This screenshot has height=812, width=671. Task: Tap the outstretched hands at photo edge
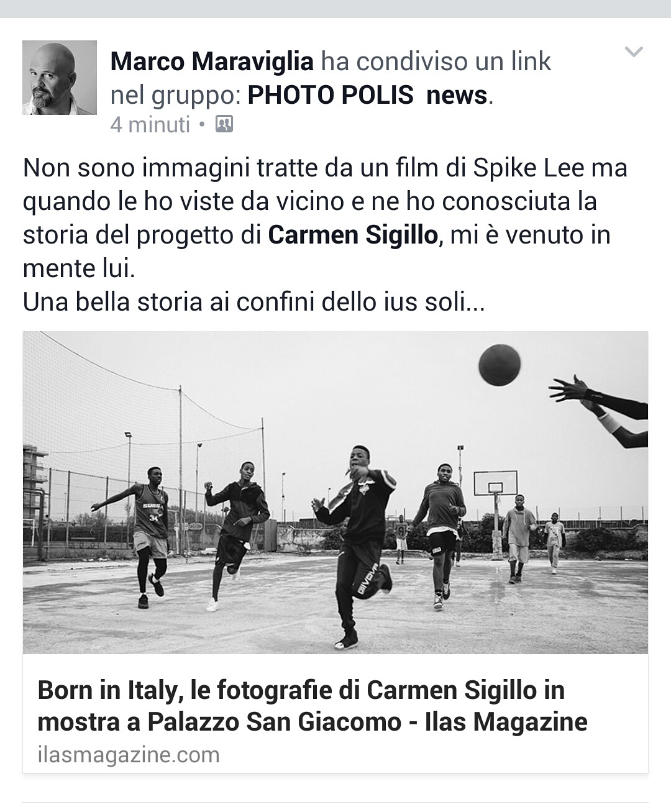pyautogui.click(x=598, y=408)
